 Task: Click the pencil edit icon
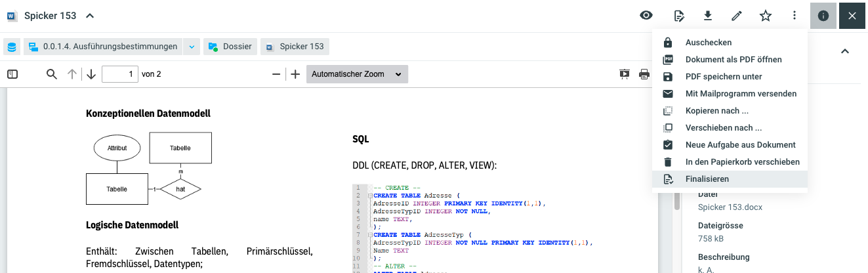pyautogui.click(x=737, y=16)
